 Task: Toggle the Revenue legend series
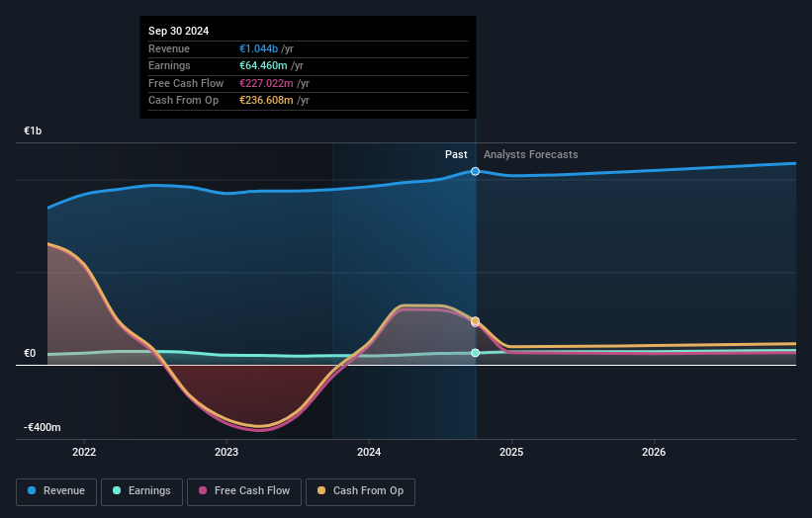tap(56, 491)
